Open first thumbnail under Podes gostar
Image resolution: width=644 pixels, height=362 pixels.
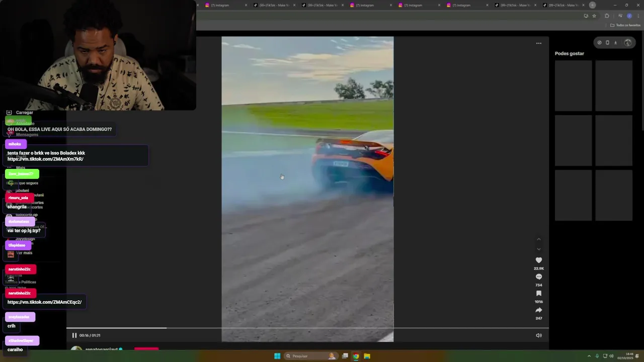tap(574, 85)
